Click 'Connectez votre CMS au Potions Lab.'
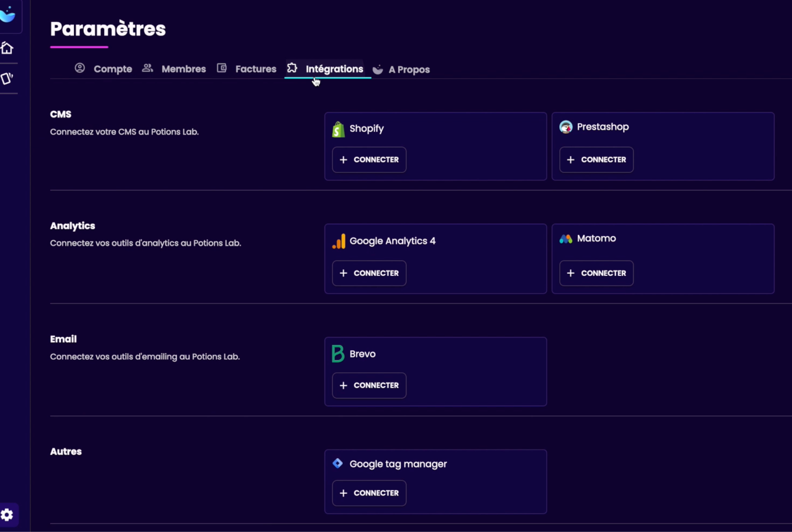The height and width of the screenshot is (532, 792). pyautogui.click(x=125, y=132)
